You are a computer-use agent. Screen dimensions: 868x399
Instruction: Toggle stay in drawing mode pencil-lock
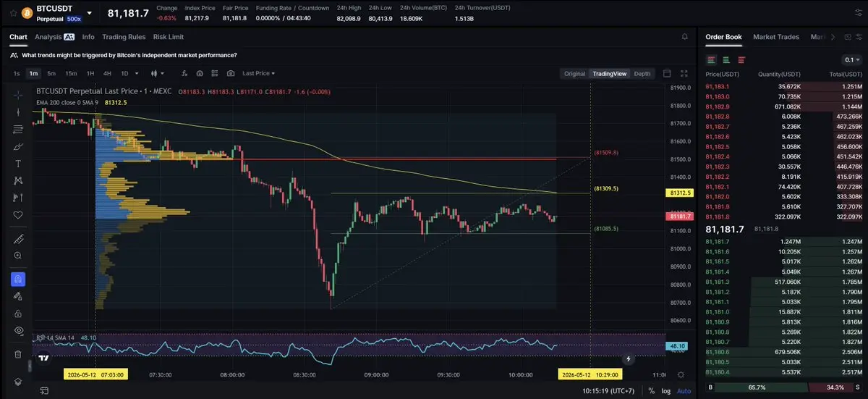(18, 296)
